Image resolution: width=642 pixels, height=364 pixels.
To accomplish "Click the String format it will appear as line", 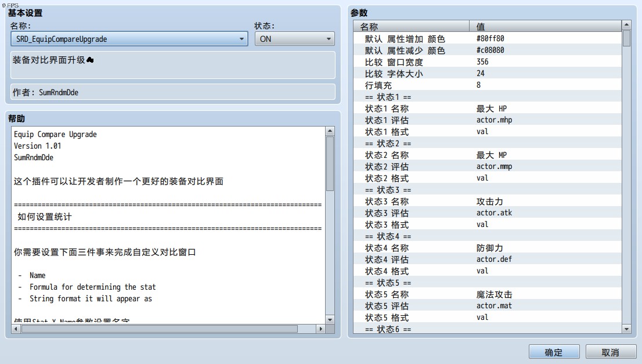I will coord(91,298).
